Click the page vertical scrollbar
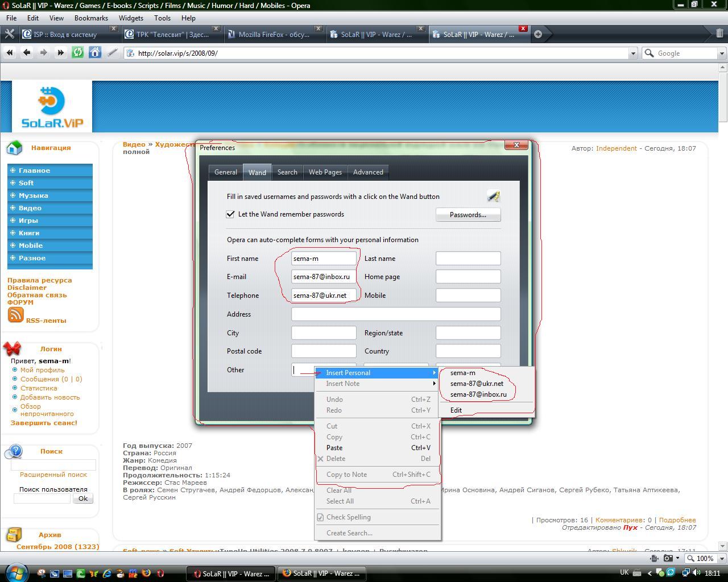Viewport: 728px width, 582px height. pyautogui.click(x=723, y=307)
